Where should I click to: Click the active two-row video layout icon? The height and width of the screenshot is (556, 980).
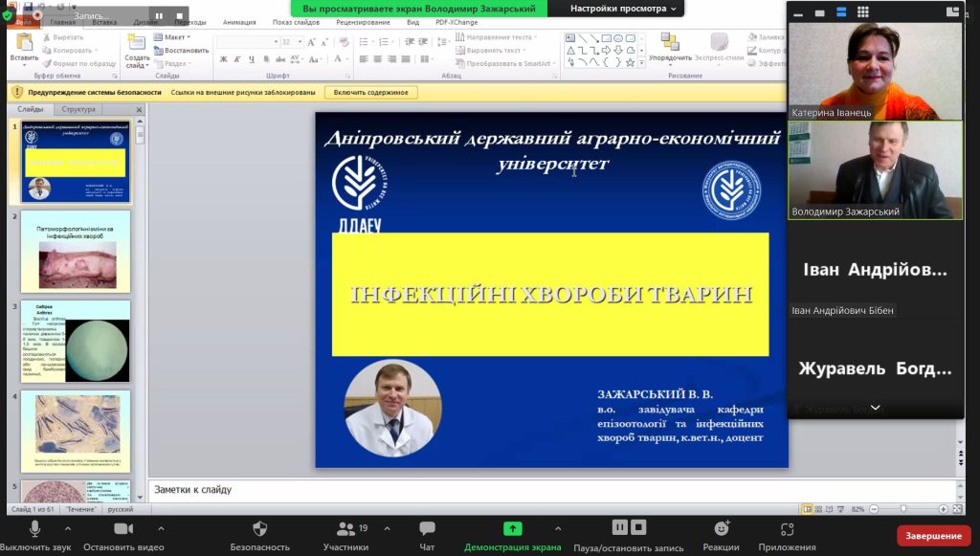pos(841,11)
